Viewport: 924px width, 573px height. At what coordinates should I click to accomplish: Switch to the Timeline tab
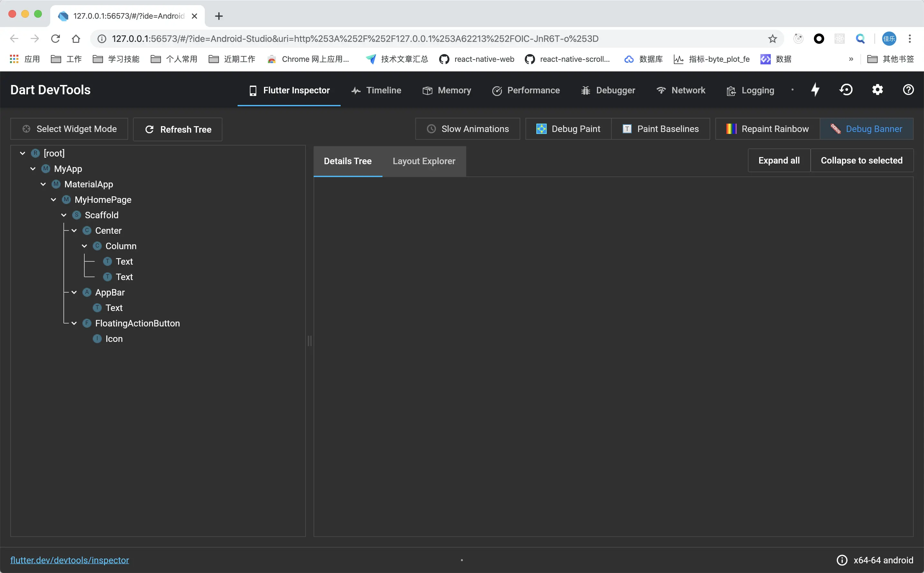376,90
